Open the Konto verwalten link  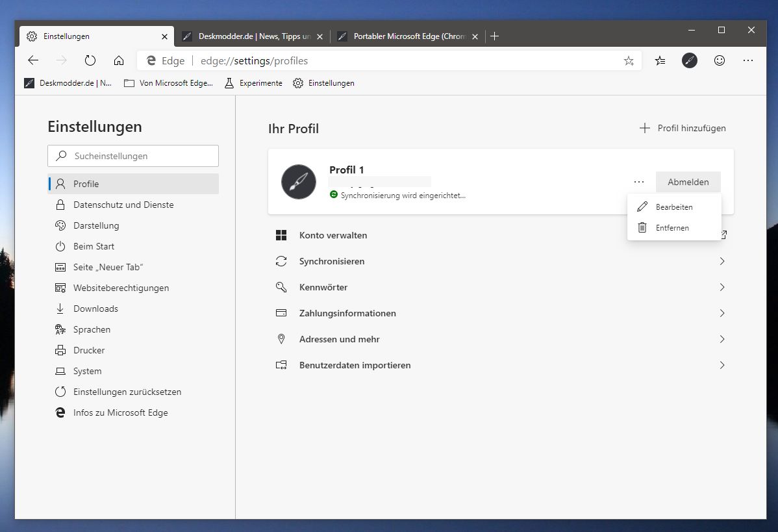click(x=333, y=235)
